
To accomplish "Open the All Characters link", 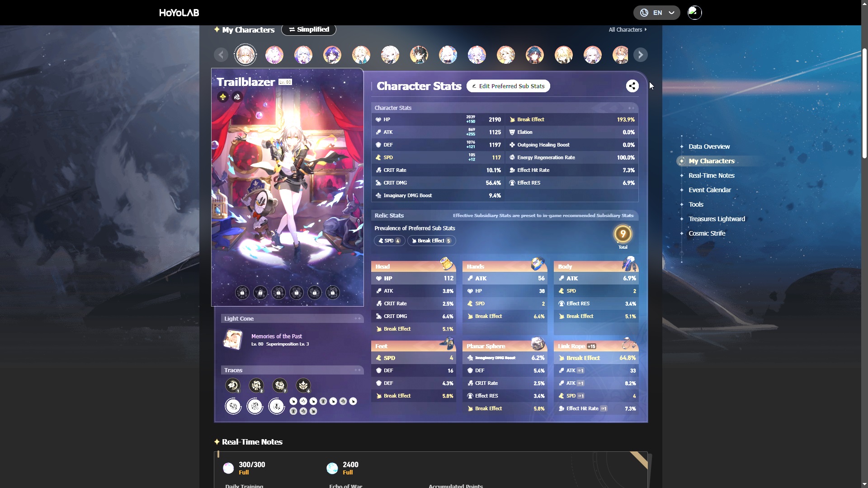I will pyautogui.click(x=627, y=29).
